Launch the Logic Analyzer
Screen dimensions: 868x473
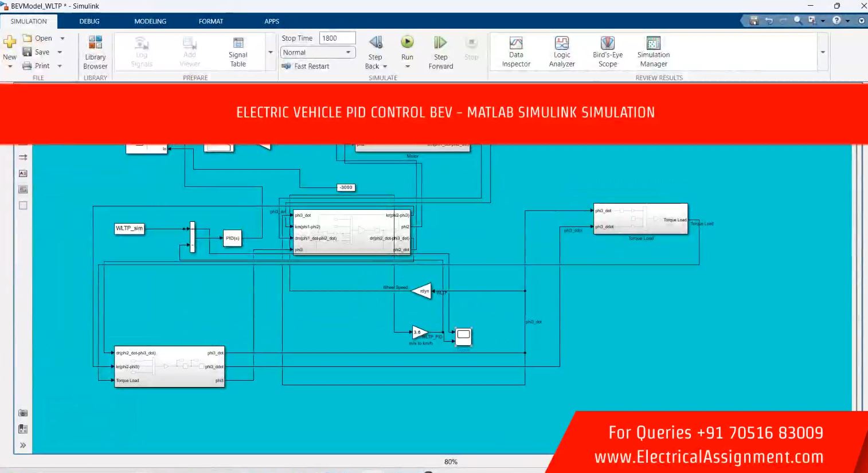(x=562, y=52)
